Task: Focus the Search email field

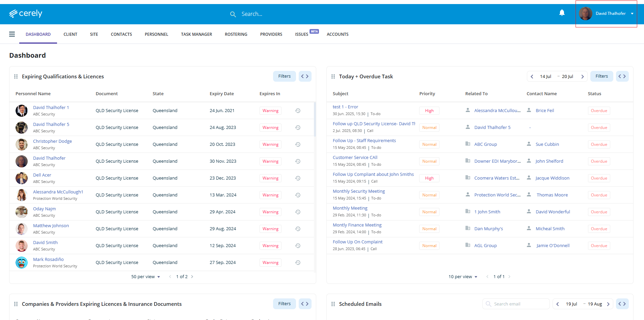Action: coord(516,304)
